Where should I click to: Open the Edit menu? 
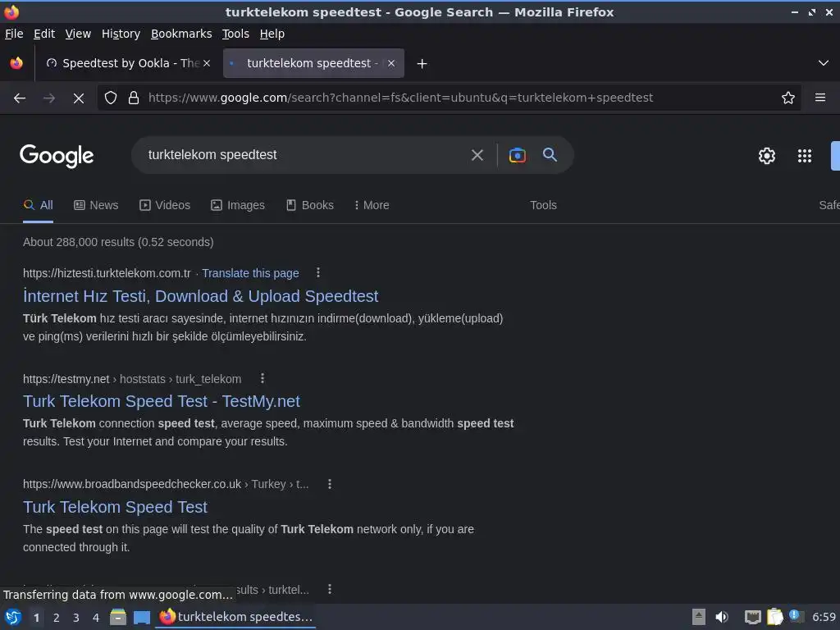tap(44, 34)
